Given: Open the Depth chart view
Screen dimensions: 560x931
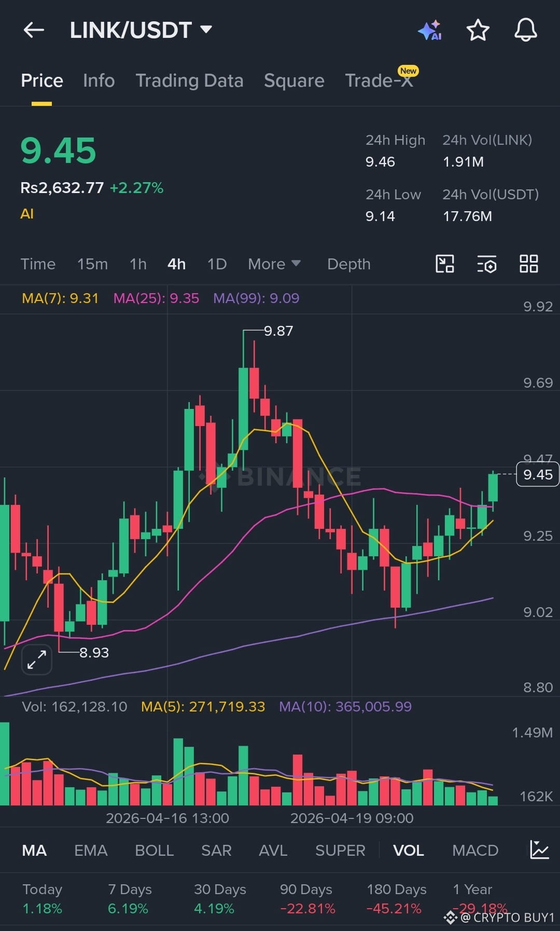Looking at the screenshot, I should click(x=349, y=264).
